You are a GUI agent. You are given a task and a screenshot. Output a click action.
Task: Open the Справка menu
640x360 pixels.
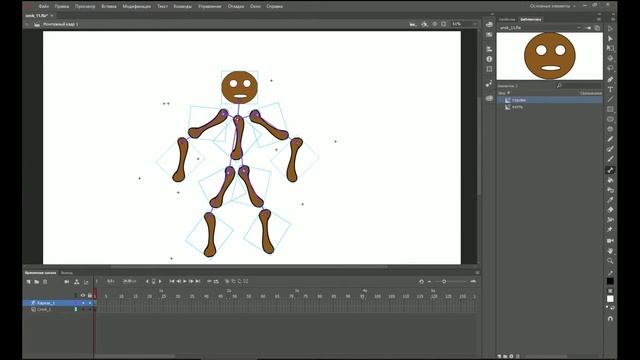point(274,7)
